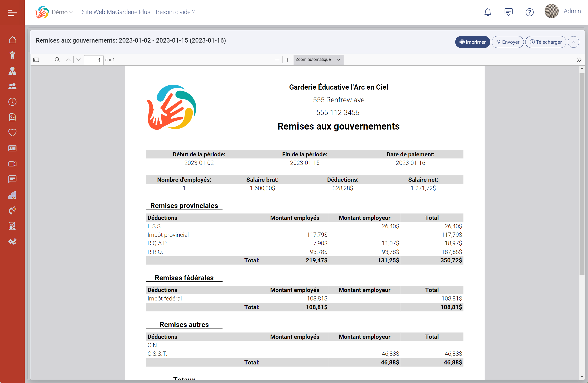Image resolution: width=588 pixels, height=383 pixels.
Task: Click the page number input field
Action: coord(94,60)
